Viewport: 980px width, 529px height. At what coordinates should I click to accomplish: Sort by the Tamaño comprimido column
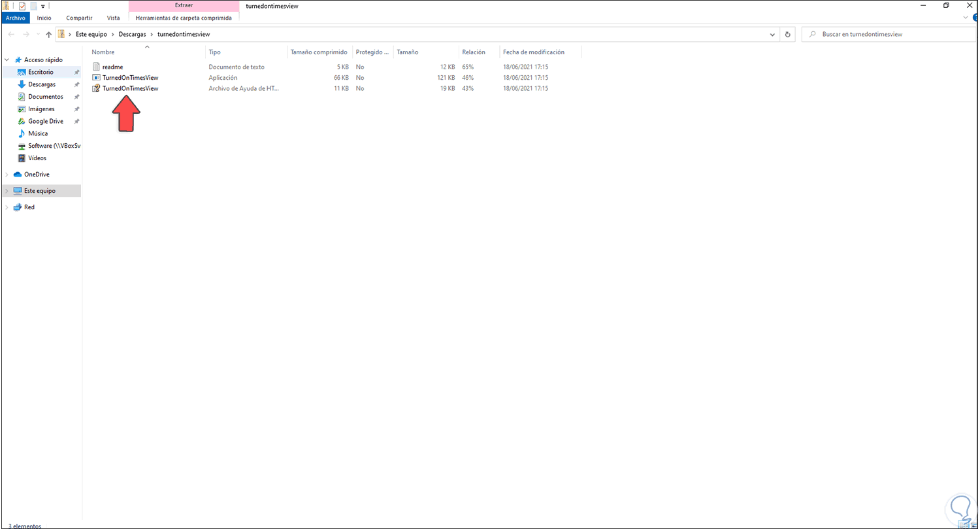320,52
